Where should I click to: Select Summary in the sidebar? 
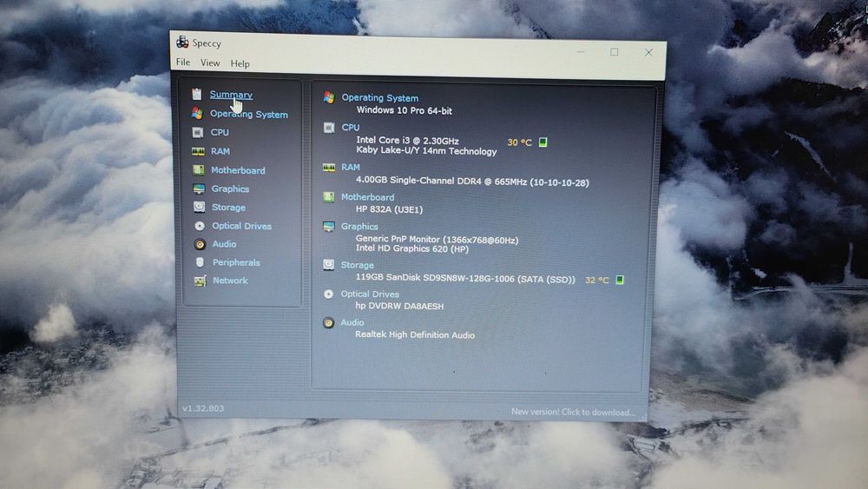coord(231,95)
